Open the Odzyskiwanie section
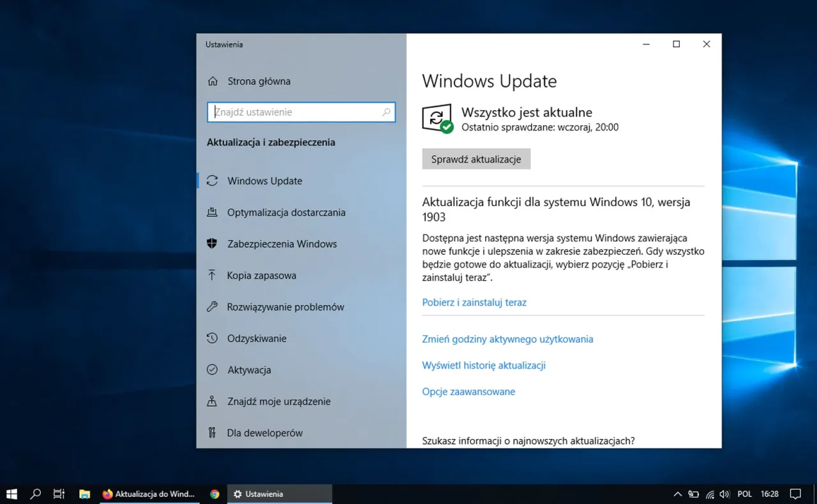Image resolution: width=817 pixels, height=504 pixels. coord(257,338)
